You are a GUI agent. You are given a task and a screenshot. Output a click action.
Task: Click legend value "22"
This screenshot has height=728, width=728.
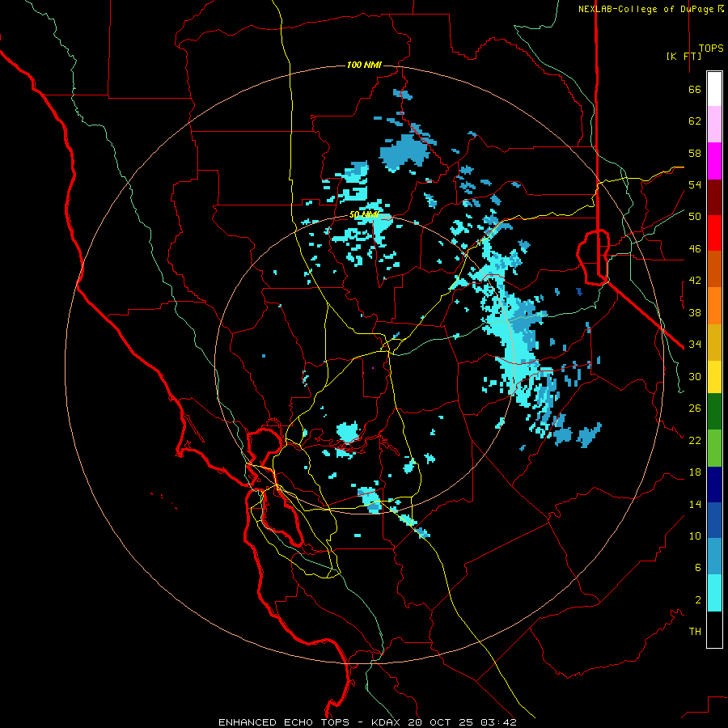[x=695, y=440]
